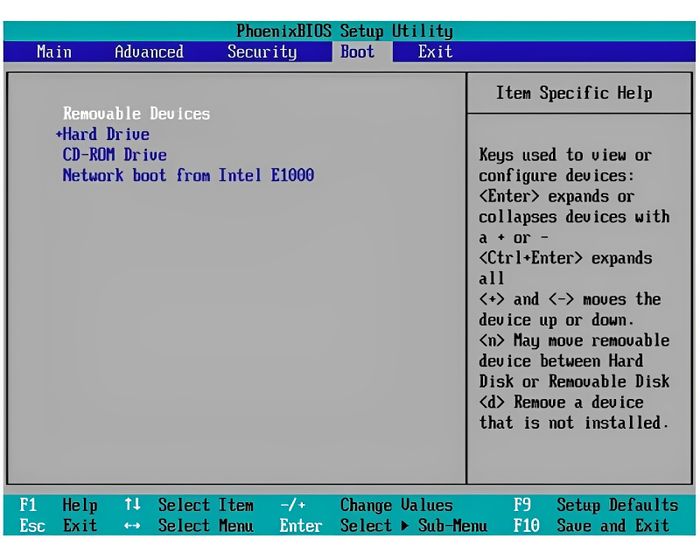Click the 'Keys used to view or' help line
Viewport: 700px width, 560px height.
click(565, 155)
